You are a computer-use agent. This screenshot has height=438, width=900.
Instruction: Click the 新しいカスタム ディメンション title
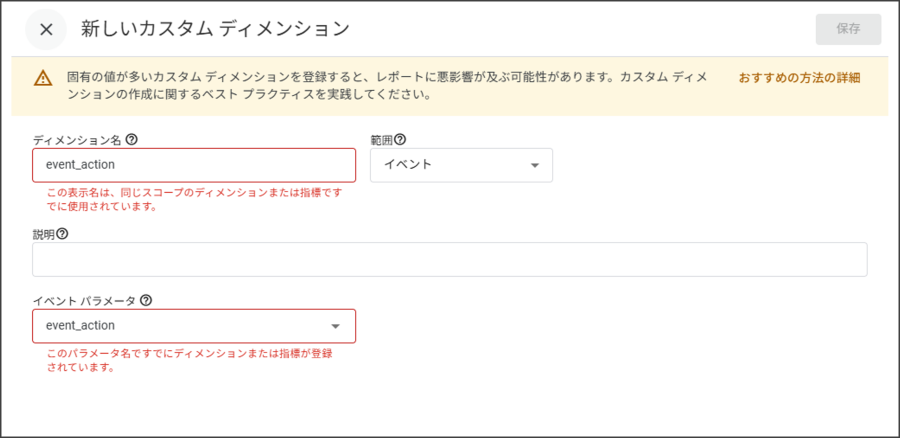coord(215,29)
